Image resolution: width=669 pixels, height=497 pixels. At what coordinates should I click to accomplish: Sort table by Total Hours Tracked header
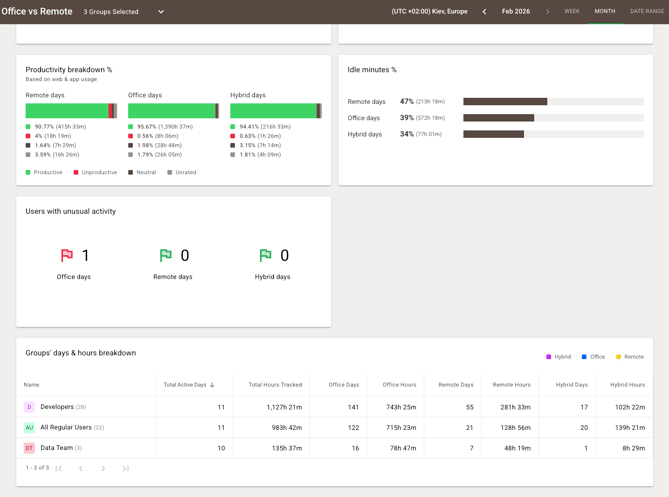275,385
